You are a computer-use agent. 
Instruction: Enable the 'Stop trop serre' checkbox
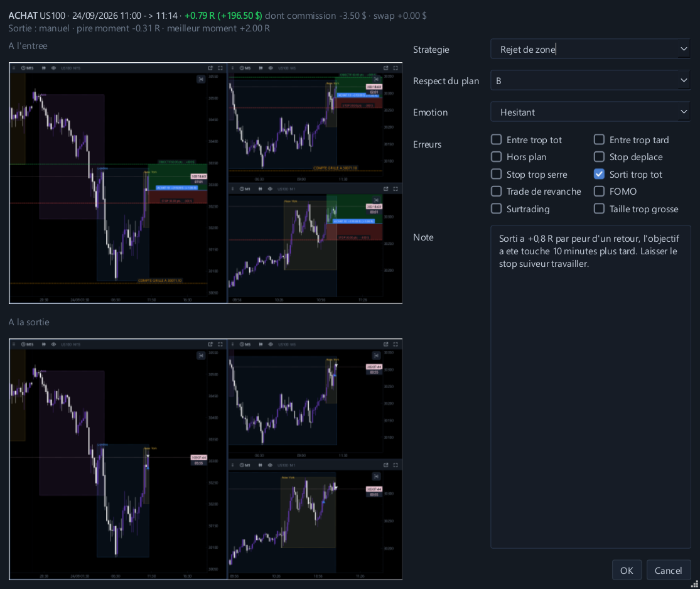[x=497, y=174]
